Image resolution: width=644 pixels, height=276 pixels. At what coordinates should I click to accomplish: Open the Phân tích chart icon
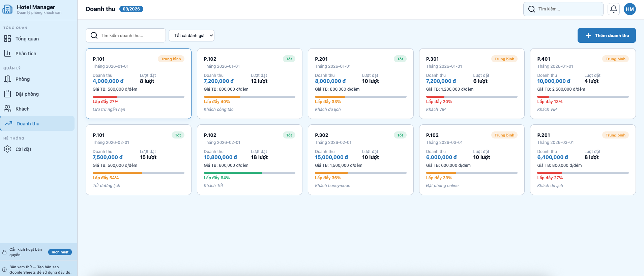tap(7, 54)
